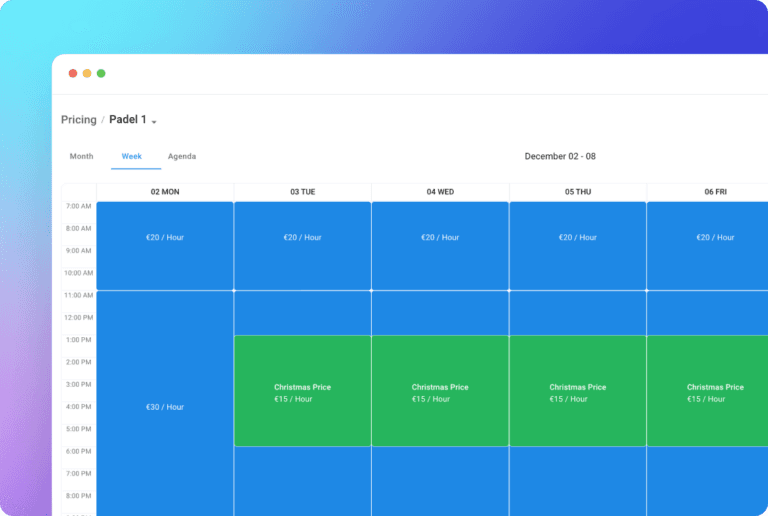
Task: Click the 9:00 AM time label
Action: [78, 251]
